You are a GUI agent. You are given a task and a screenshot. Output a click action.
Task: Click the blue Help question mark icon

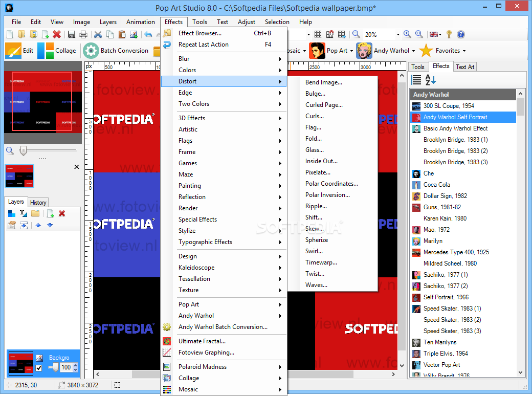pos(461,34)
